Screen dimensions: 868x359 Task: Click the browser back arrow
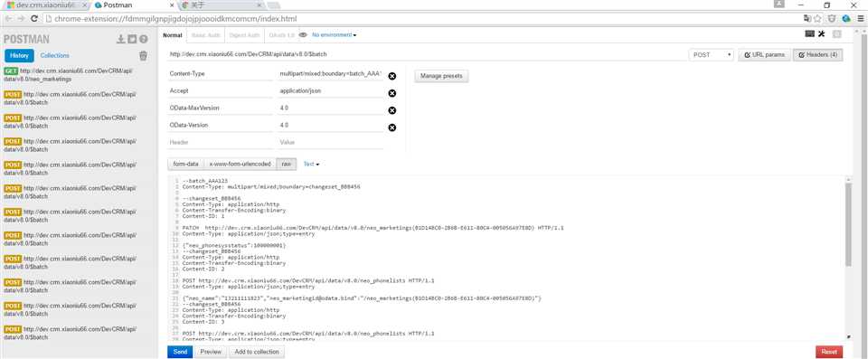pos(8,18)
